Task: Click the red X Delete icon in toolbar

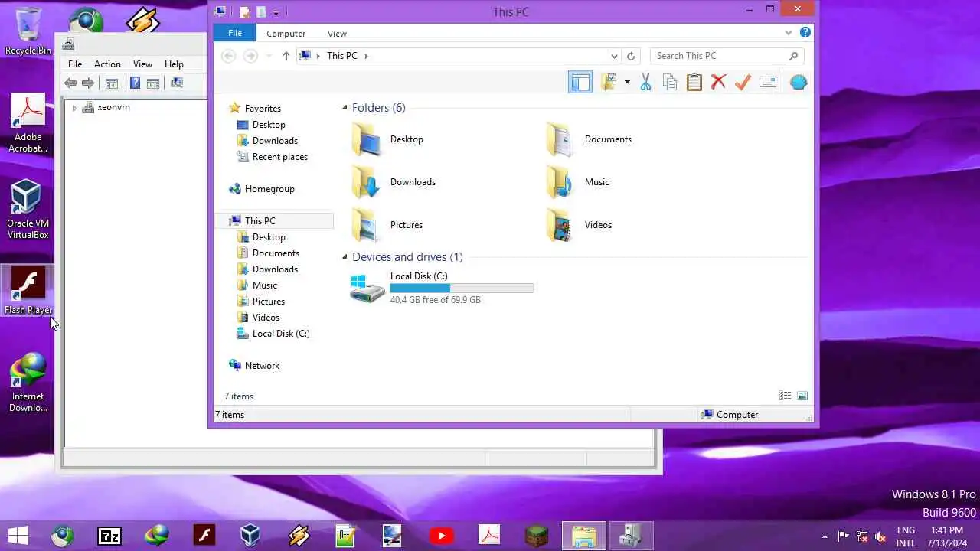Action: click(x=718, y=83)
